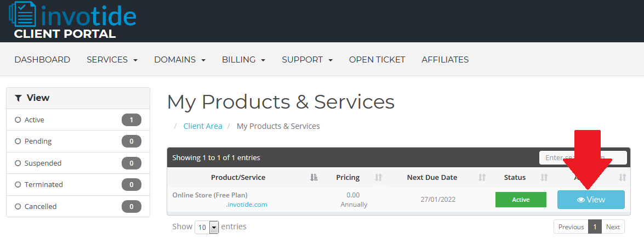
Task: Open the Affiliates menu item
Action: [445, 60]
